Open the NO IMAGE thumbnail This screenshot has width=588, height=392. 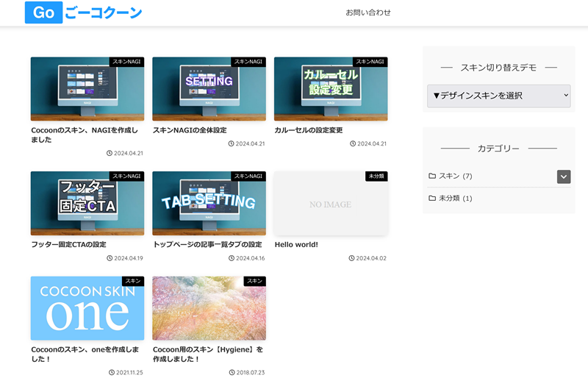331,203
